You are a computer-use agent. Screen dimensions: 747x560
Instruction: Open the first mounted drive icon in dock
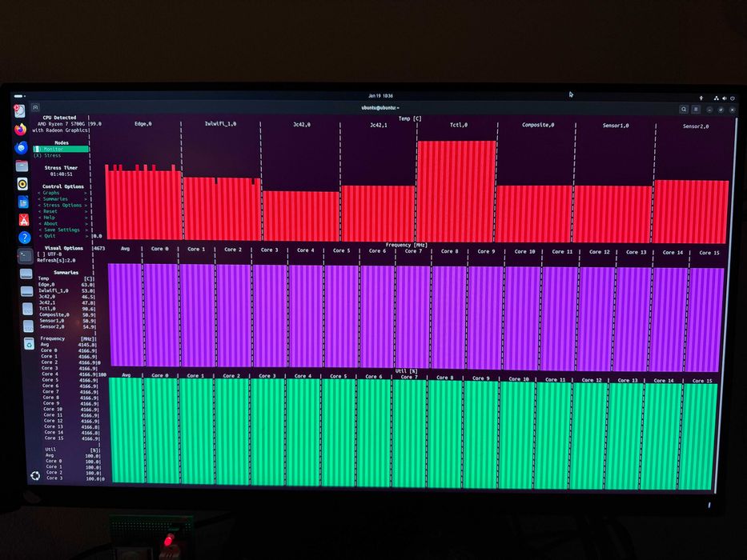coord(26,274)
